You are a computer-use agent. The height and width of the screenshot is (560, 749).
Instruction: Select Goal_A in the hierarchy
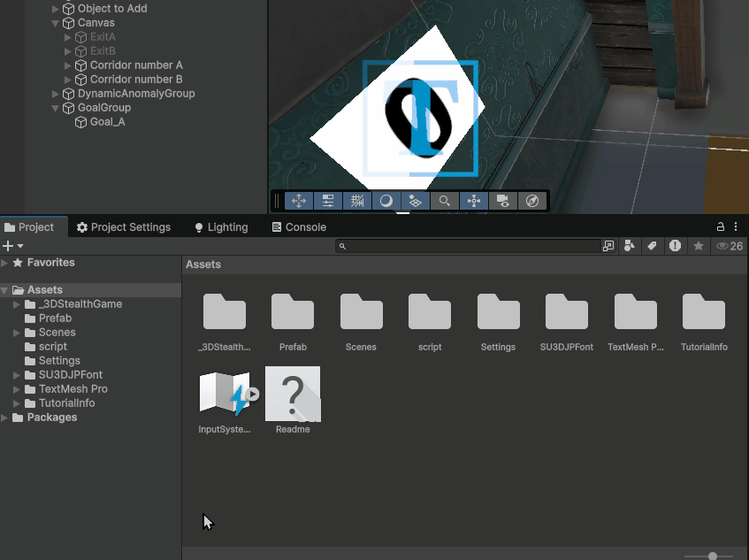coord(107,122)
